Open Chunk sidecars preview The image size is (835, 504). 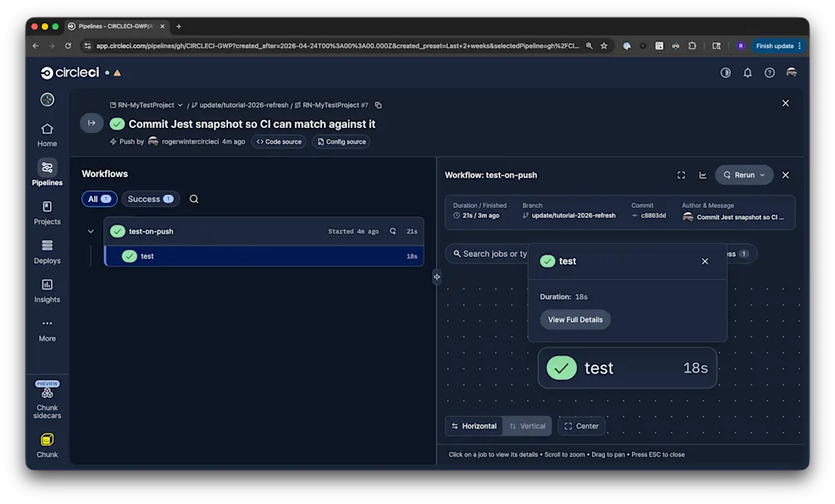pyautogui.click(x=47, y=400)
